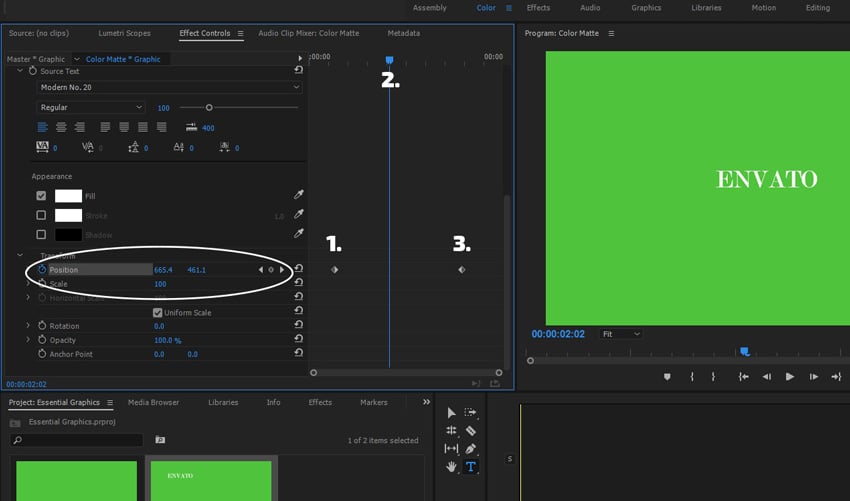Activate the Hand tool

[x=451, y=466]
